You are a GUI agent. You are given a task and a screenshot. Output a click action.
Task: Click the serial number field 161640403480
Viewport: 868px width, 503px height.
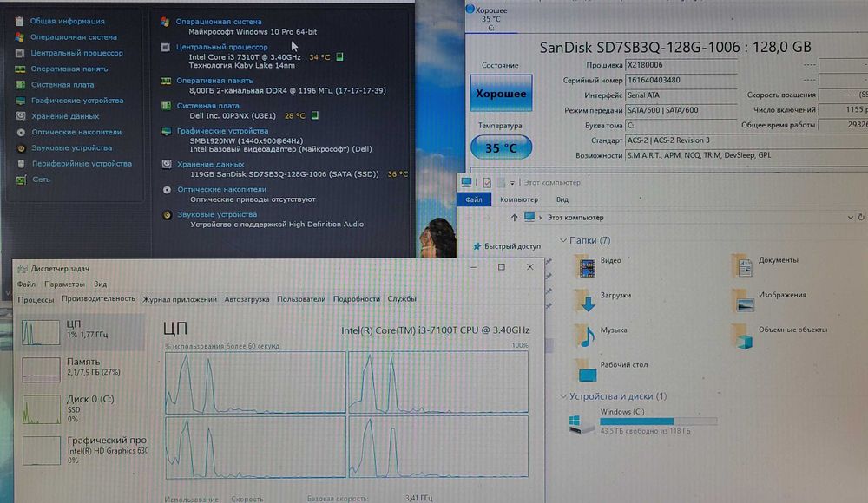[681, 81]
